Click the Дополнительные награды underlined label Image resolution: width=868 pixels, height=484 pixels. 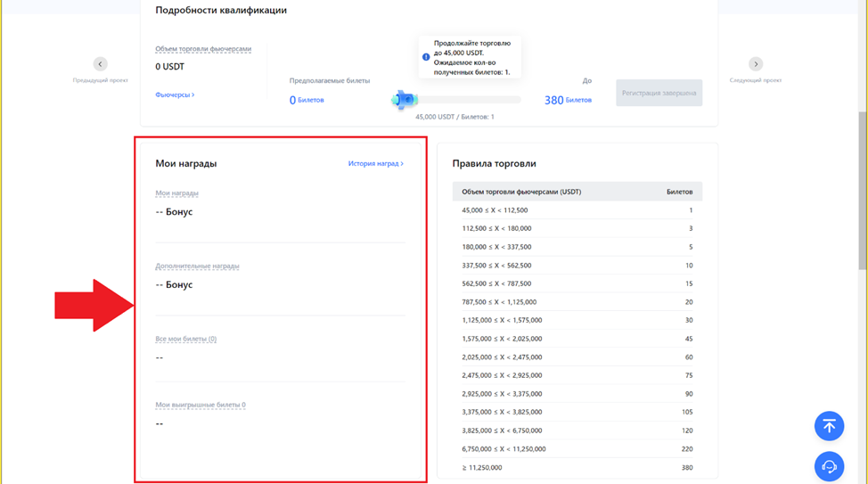(x=197, y=266)
